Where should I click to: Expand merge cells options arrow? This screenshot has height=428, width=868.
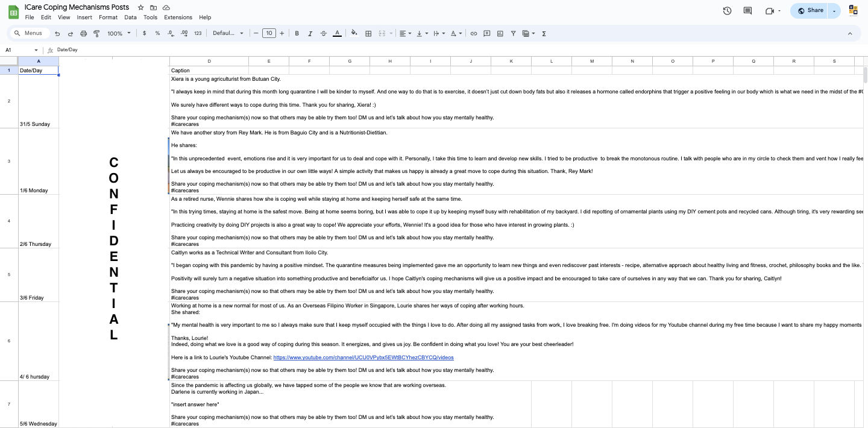(391, 34)
